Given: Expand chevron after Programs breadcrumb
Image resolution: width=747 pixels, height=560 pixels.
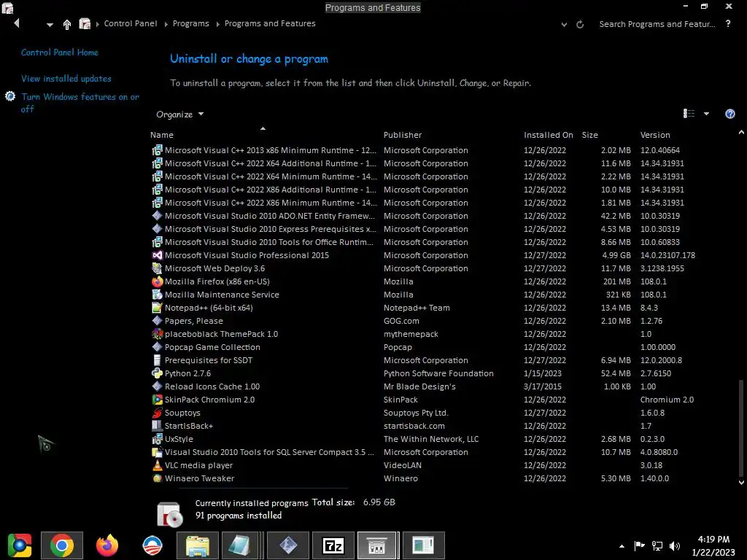Looking at the screenshot, I should [x=217, y=24].
